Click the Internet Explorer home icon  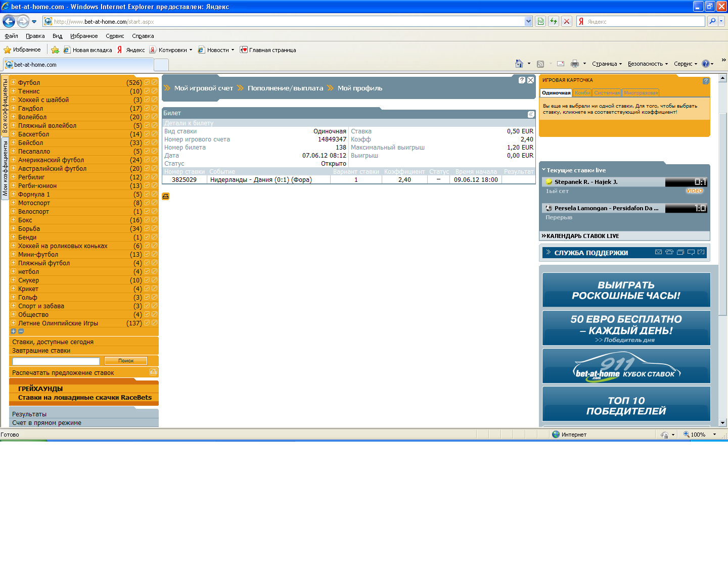click(519, 64)
